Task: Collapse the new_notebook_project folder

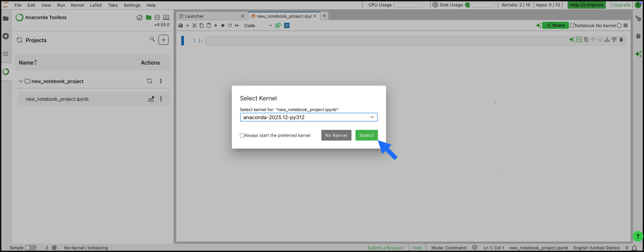Action: [x=21, y=81]
